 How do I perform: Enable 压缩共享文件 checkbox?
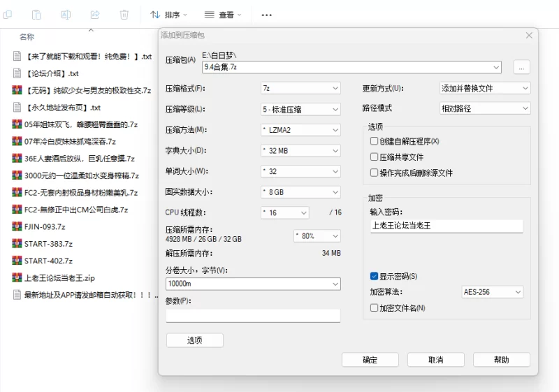click(374, 157)
